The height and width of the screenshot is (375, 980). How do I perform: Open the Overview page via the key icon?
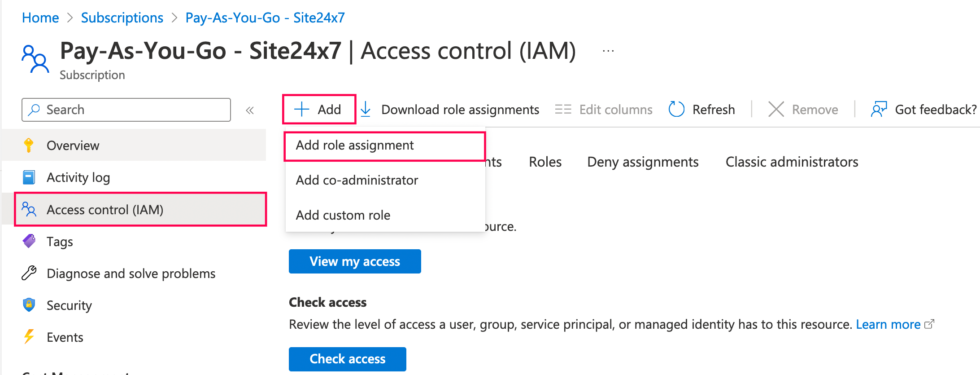29,145
